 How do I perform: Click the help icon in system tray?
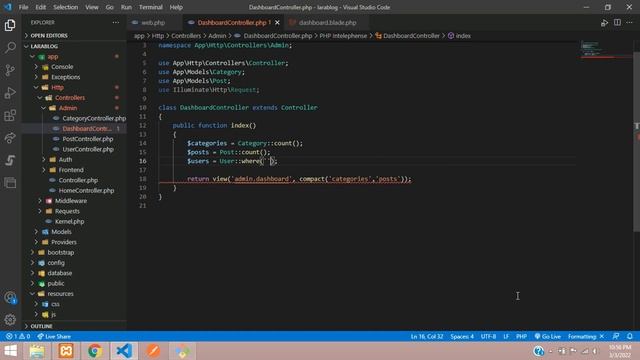click(538, 351)
